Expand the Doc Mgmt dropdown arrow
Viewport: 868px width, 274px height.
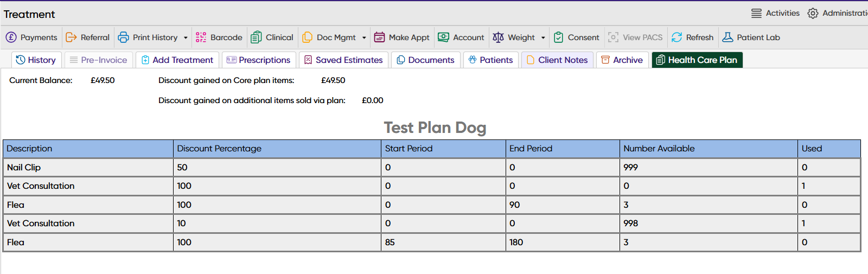point(364,38)
